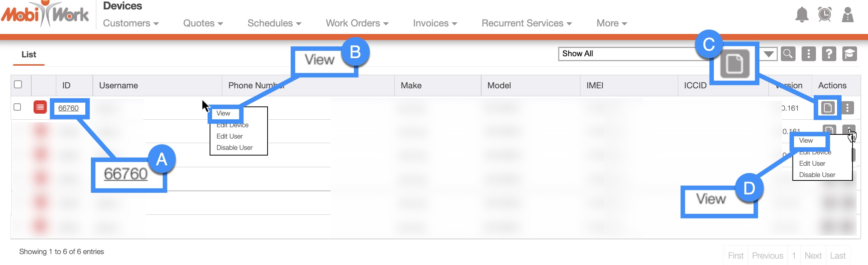Screen dimensions: 868x265
Task: Open the Show All filter dropdown arrow
Action: 768,54
